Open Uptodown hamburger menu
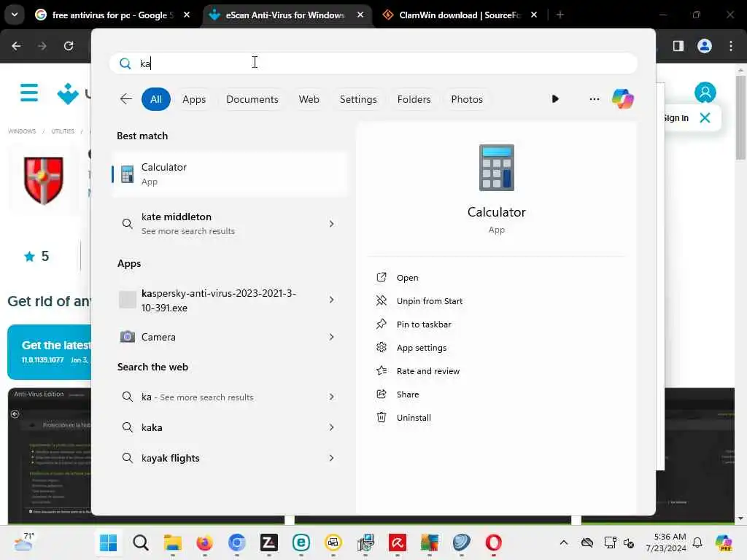 pos(29,93)
